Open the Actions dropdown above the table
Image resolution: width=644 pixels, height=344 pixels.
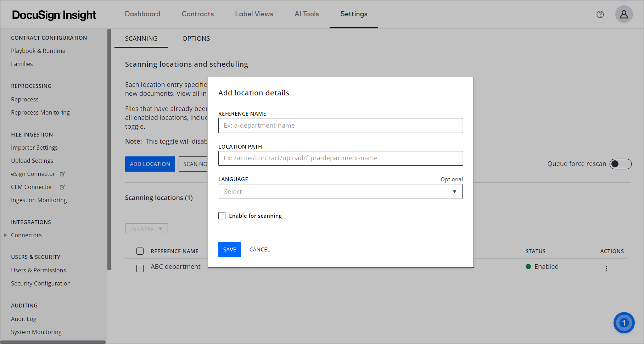pyautogui.click(x=146, y=228)
